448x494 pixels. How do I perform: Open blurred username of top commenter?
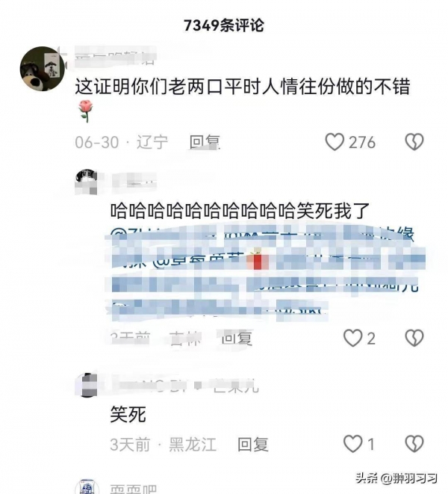(x=115, y=58)
